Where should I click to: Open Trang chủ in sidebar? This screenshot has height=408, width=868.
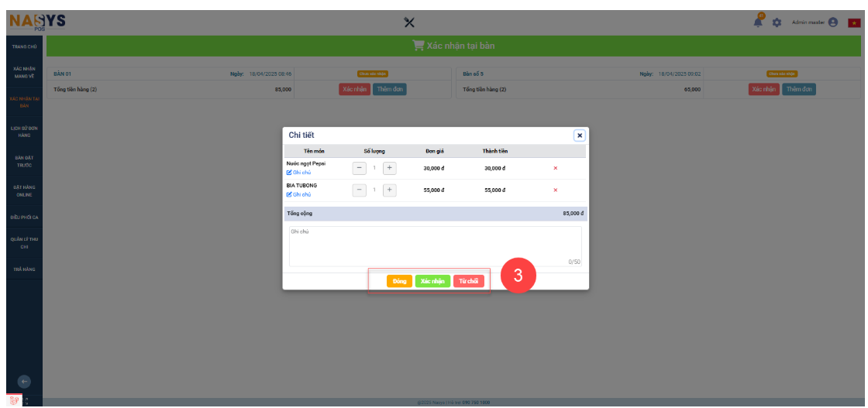tap(23, 47)
